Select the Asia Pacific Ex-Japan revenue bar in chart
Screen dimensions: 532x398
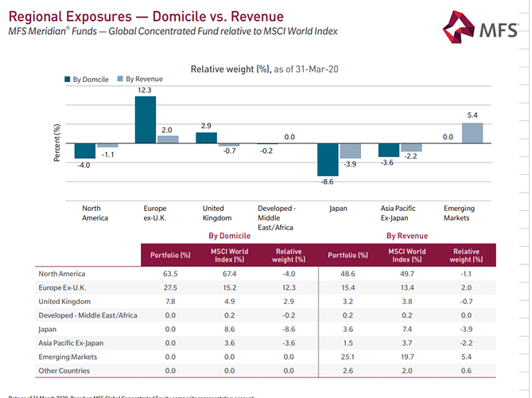[412, 147]
